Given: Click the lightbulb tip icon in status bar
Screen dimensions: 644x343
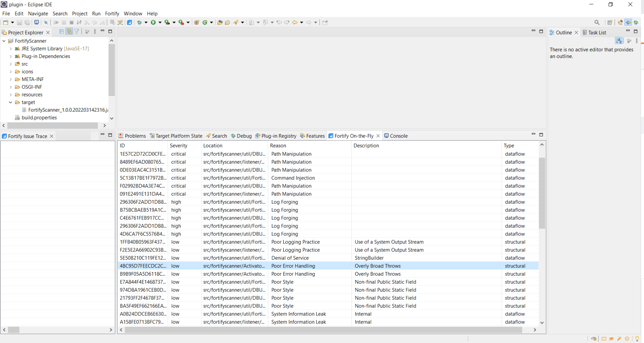Looking at the screenshot, I should [637, 339].
